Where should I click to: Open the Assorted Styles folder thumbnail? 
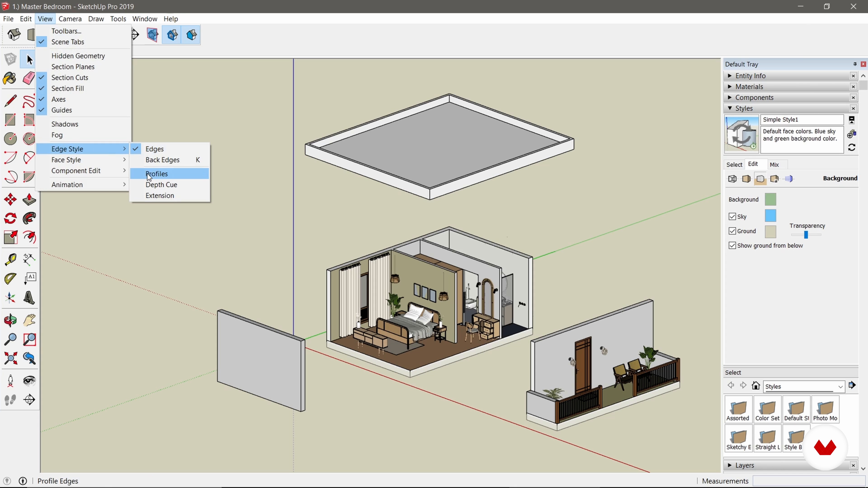[738, 409]
